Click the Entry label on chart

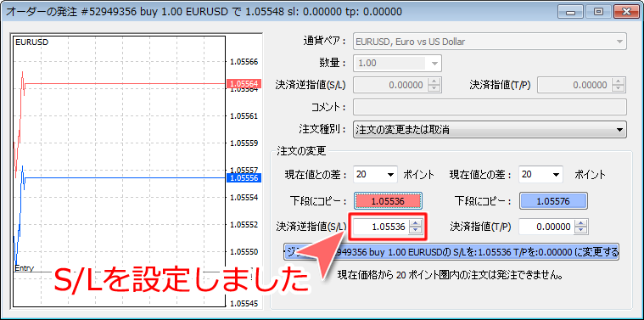click(x=24, y=268)
